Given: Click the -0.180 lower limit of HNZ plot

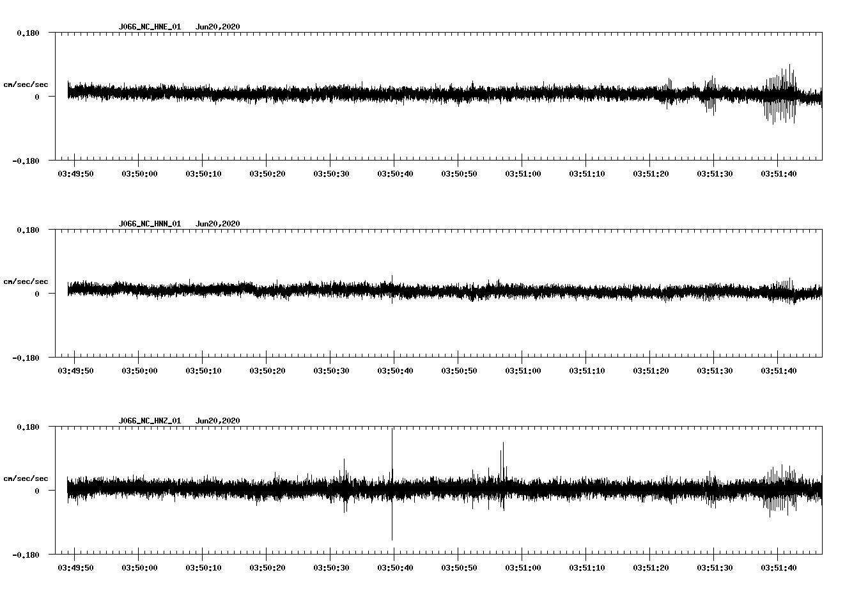Looking at the screenshot, I should point(26,555).
